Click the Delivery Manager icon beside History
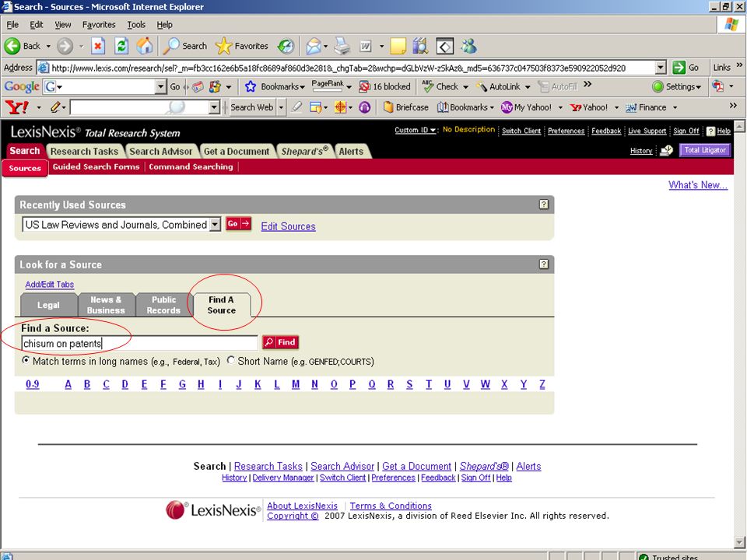The width and height of the screenshot is (747, 560). click(666, 150)
